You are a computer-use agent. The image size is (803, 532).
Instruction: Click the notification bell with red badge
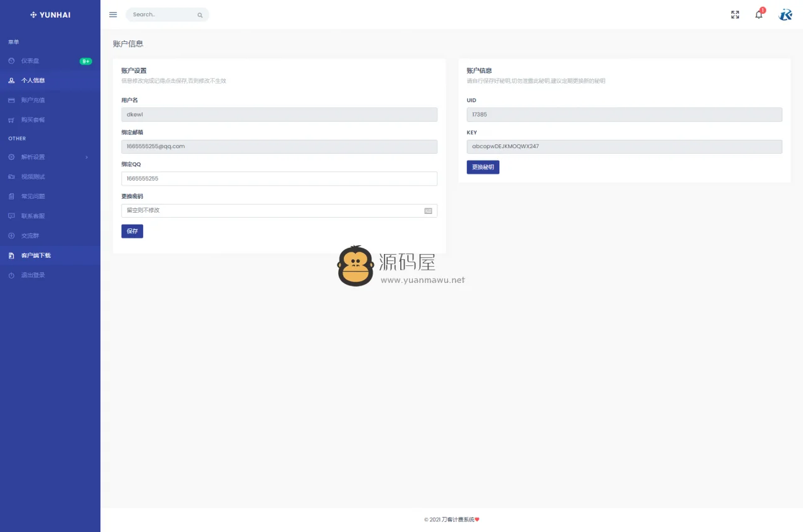pos(758,14)
